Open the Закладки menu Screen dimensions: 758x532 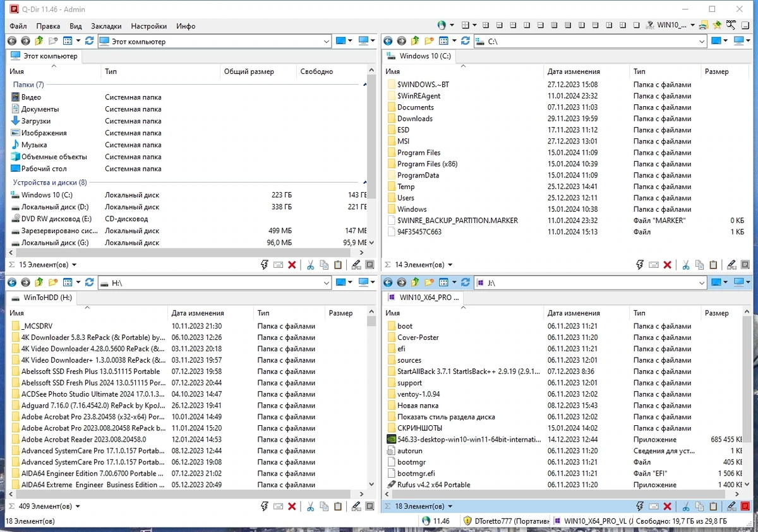(106, 26)
